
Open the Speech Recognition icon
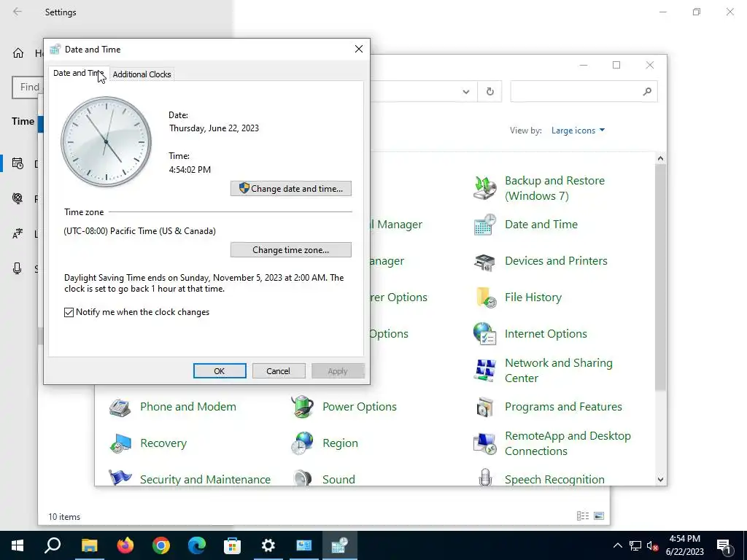[x=485, y=477]
